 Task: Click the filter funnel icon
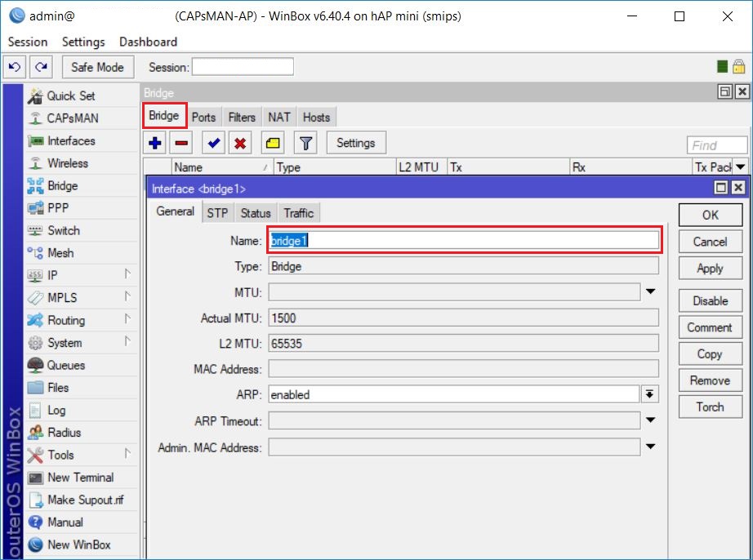coord(305,143)
